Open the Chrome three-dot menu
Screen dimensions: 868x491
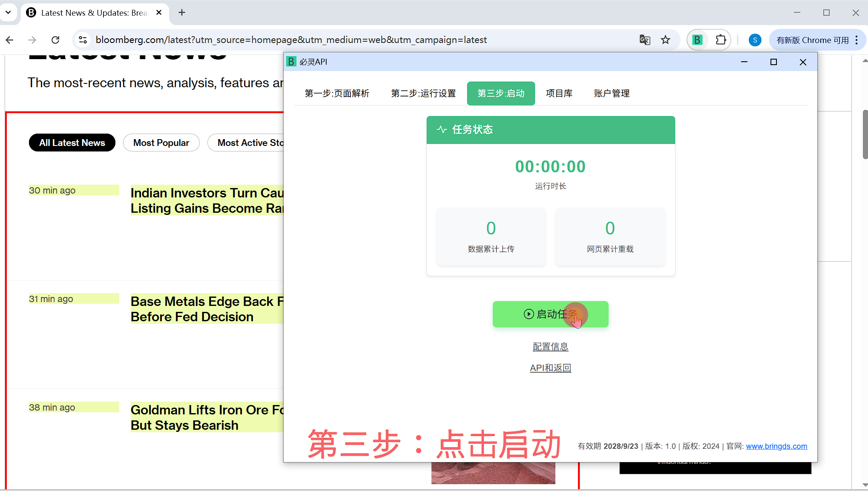tap(857, 40)
